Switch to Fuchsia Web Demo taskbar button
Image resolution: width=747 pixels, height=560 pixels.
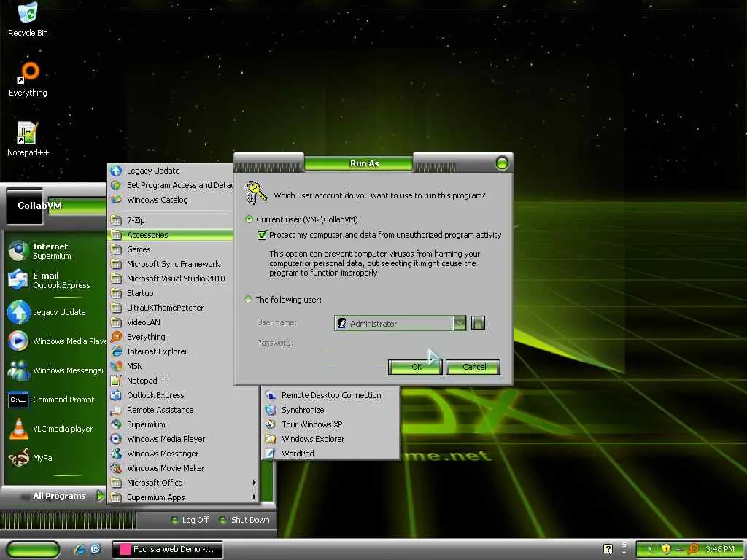tap(167, 549)
